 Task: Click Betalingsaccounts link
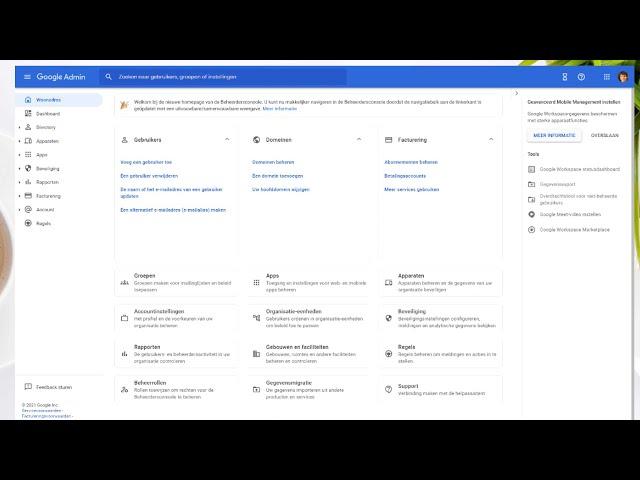point(405,176)
